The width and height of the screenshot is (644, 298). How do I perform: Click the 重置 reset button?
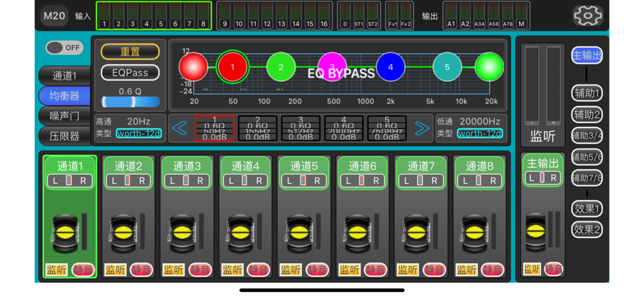tap(130, 52)
